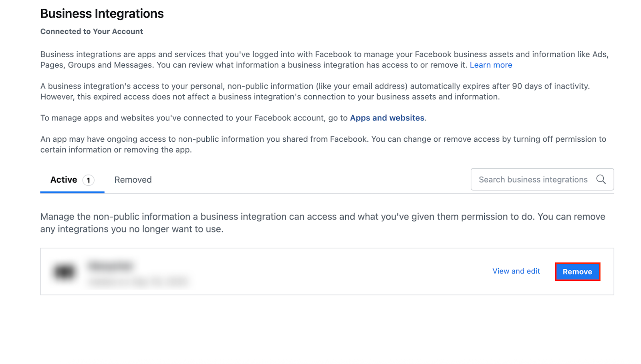Click the Connected to Your Account subheading

coord(91,31)
